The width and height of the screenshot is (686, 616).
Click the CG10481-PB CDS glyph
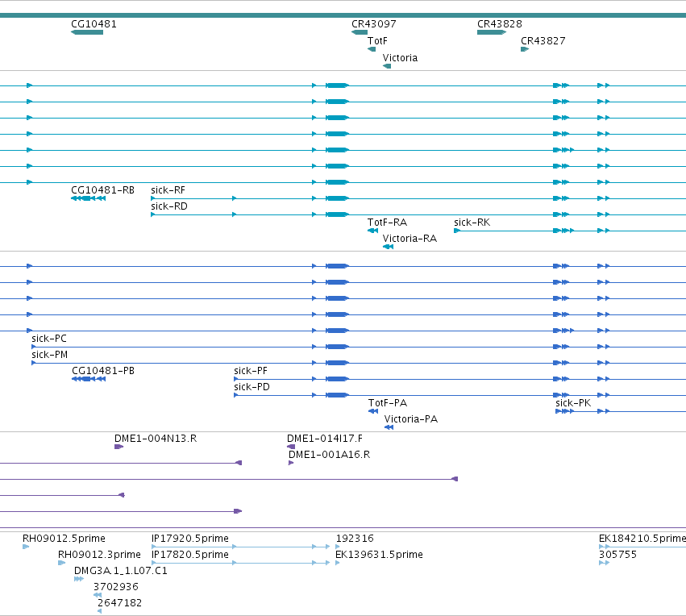(89, 379)
